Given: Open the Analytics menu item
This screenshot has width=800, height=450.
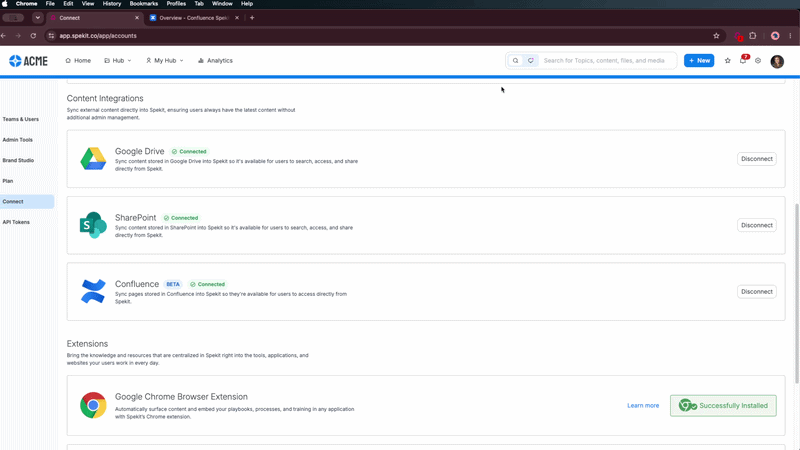Looking at the screenshot, I should tap(215, 60).
